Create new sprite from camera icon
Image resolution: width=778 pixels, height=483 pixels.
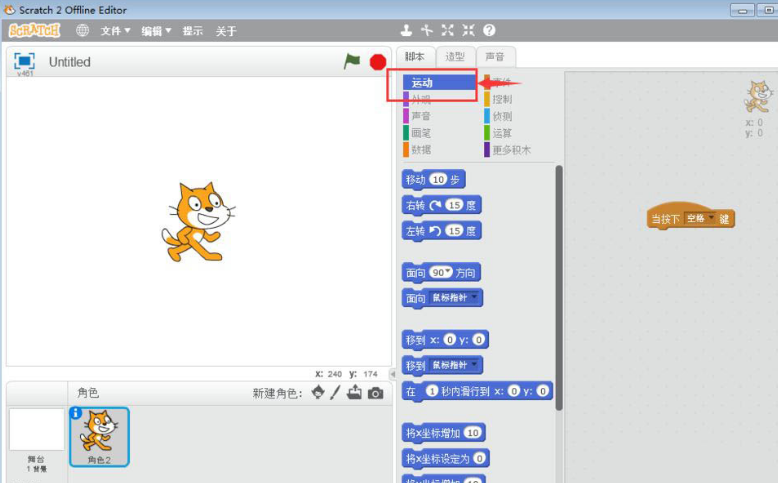tap(376, 393)
